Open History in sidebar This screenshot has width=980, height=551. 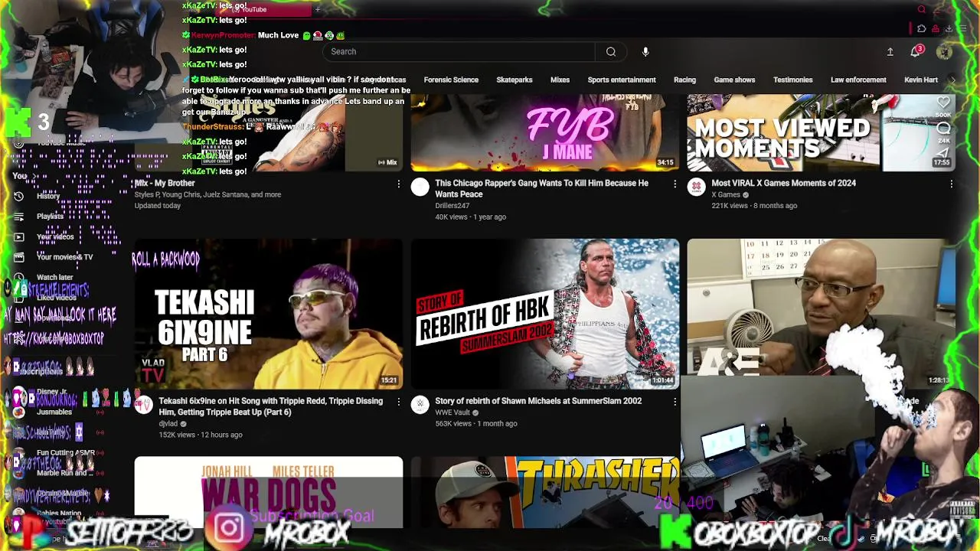(47, 196)
